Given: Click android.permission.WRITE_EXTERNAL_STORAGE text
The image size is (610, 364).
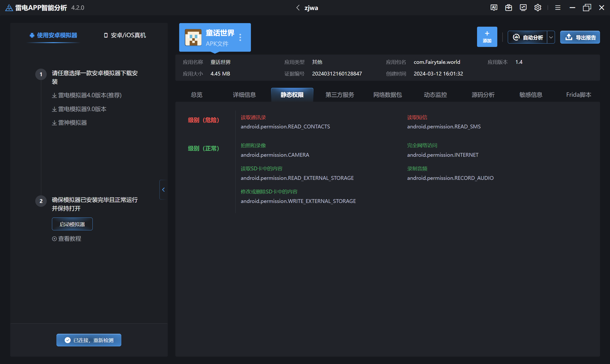Looking at the screenshot, I should click(298, 201).
